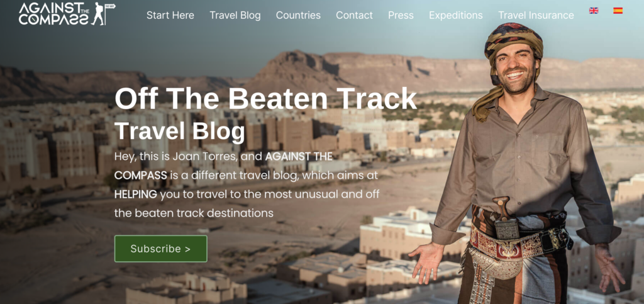Open the Countries menu

pos(298,15)
